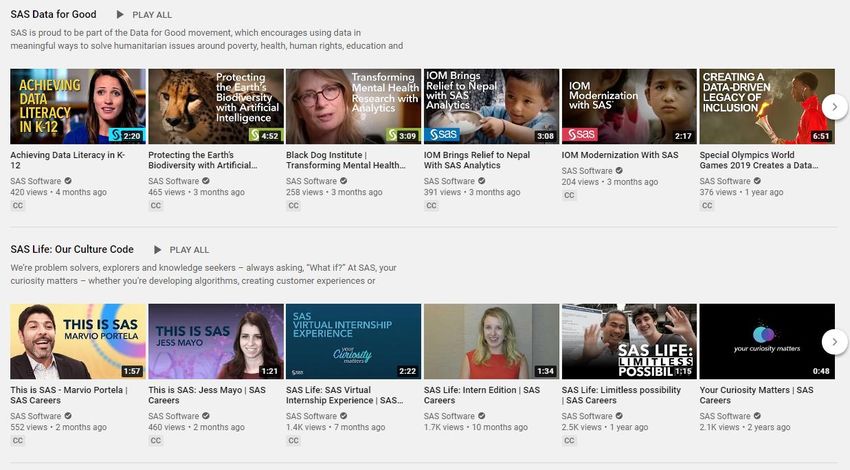850x470 pixels.
Task: Click CC badge under Special Olympics video
Action: pyautogui.click(x=707, y=205)
